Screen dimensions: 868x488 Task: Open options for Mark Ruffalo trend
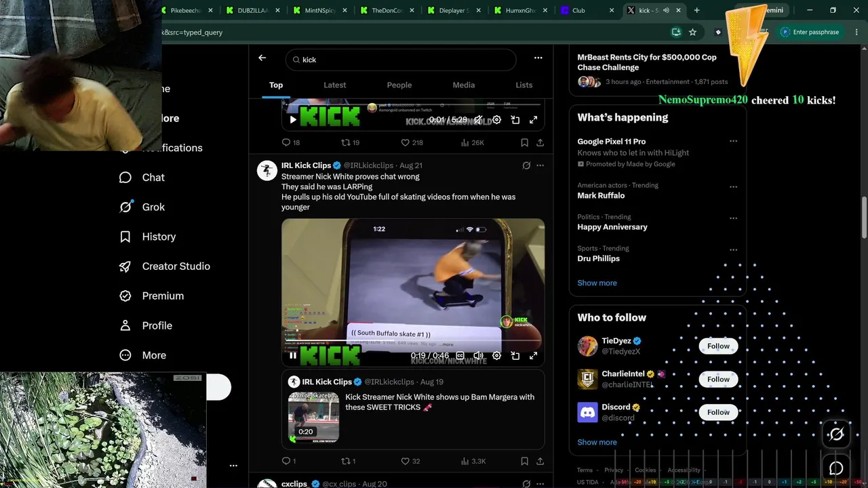click(x=733, y=186)
